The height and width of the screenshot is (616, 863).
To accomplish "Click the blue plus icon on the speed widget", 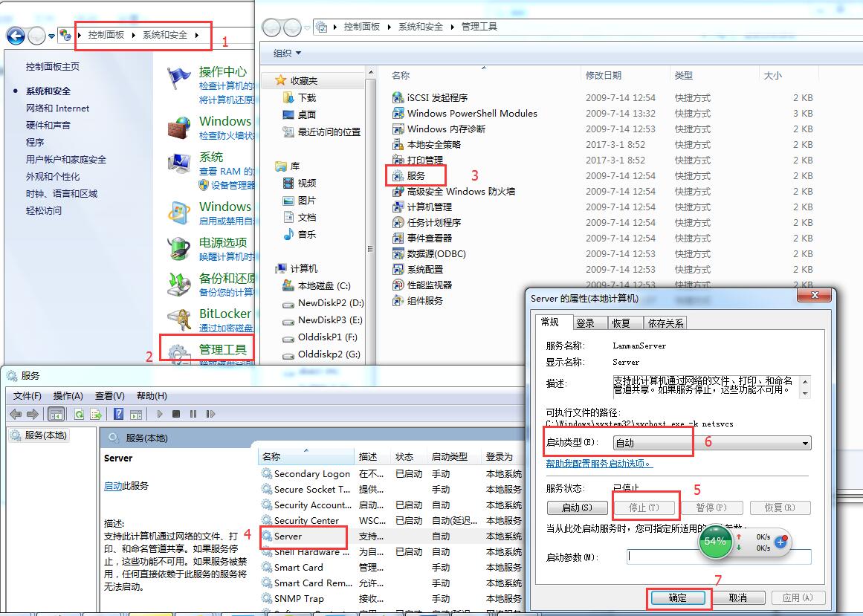I will 780,542.
